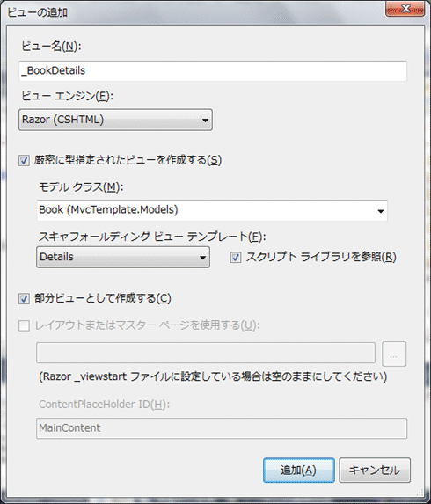Click the ビュー名 text field containing _BookDetails
431x504 pixels.
tap(213, 70)
